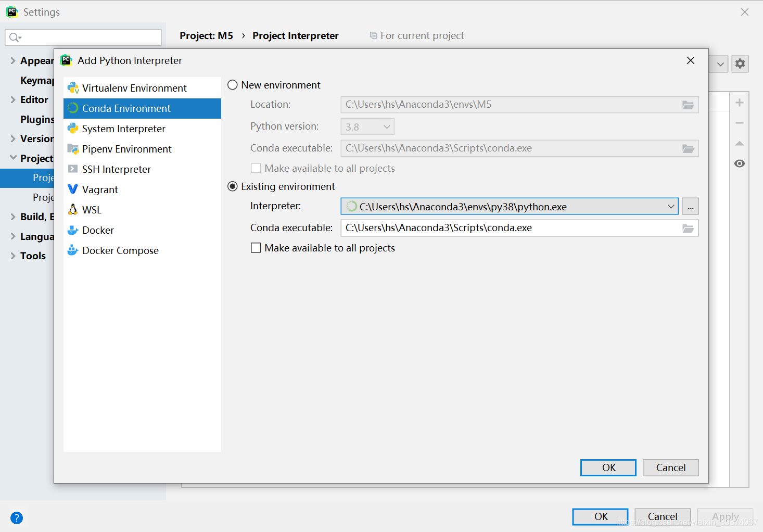
Task: Click Settings search input field
Action: pyautogui.click(x=83, y=37)
